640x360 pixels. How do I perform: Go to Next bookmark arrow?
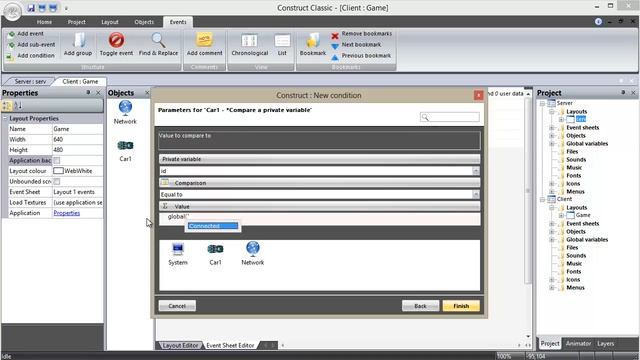[x=335, y=46]
